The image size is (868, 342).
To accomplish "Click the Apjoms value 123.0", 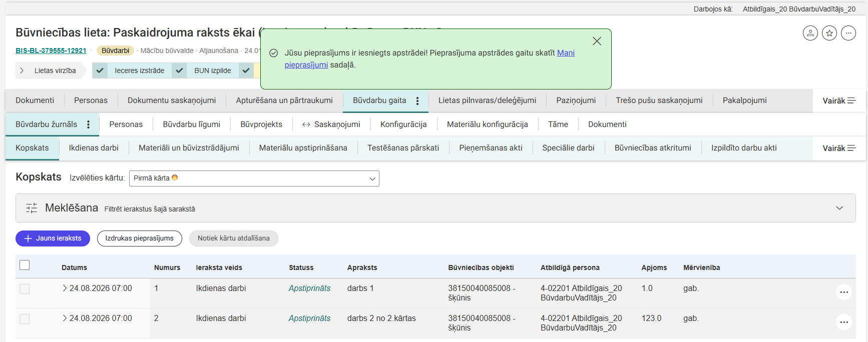I will [x=651, y=318].
